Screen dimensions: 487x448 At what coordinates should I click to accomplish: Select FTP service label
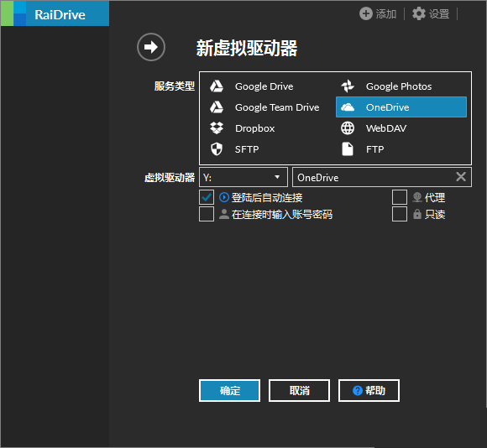374,149
